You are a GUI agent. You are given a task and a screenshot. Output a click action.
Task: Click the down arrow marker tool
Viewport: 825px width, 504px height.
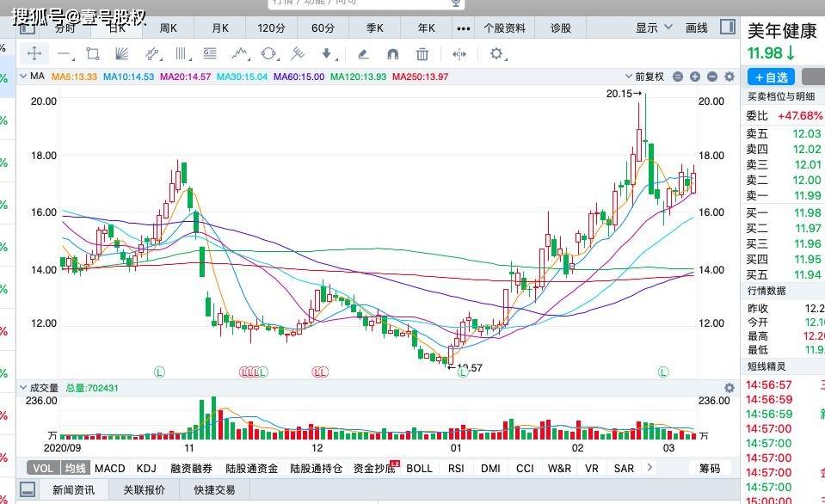click(327, 53)
